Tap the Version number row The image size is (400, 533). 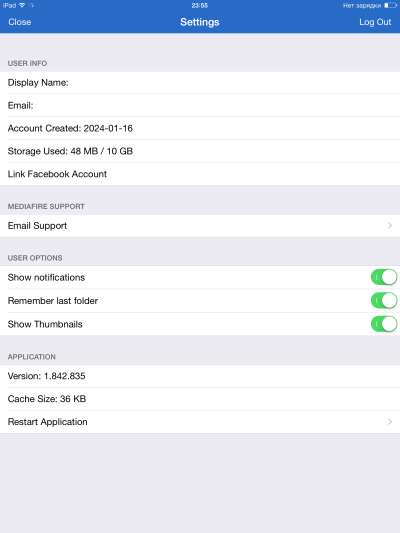[200, 376]
